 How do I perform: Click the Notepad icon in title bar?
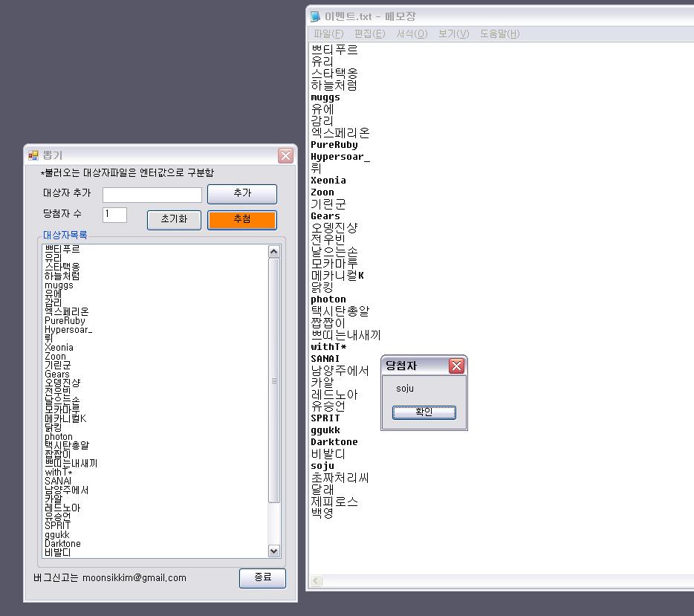pos(315,16)
